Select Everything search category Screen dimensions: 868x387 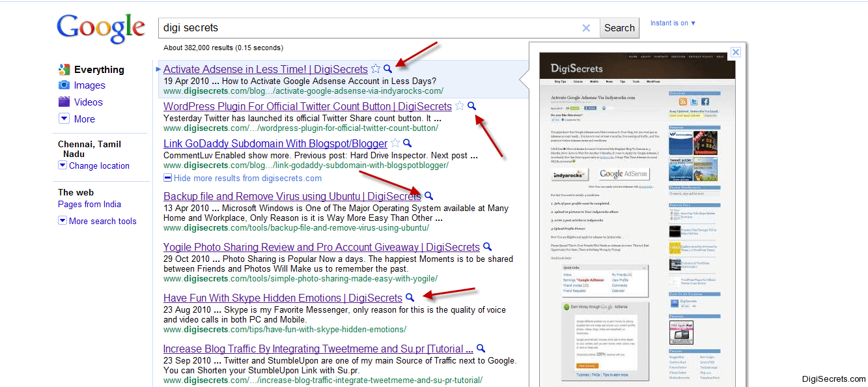tap(99, 70)
